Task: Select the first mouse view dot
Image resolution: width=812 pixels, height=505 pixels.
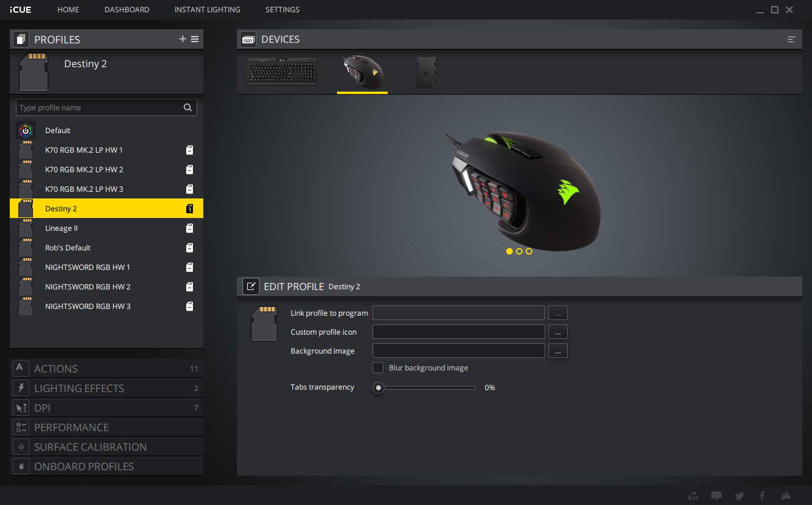Action: [509, 251]
